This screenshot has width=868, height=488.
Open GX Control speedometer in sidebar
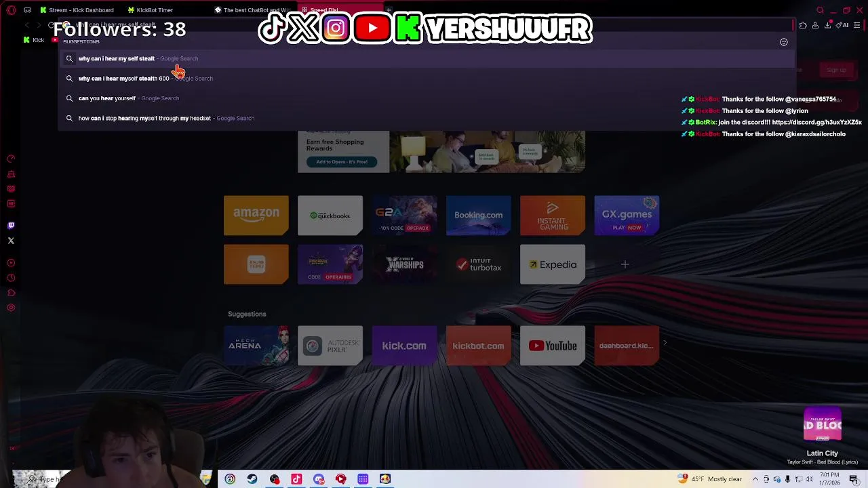coord(11,159)
